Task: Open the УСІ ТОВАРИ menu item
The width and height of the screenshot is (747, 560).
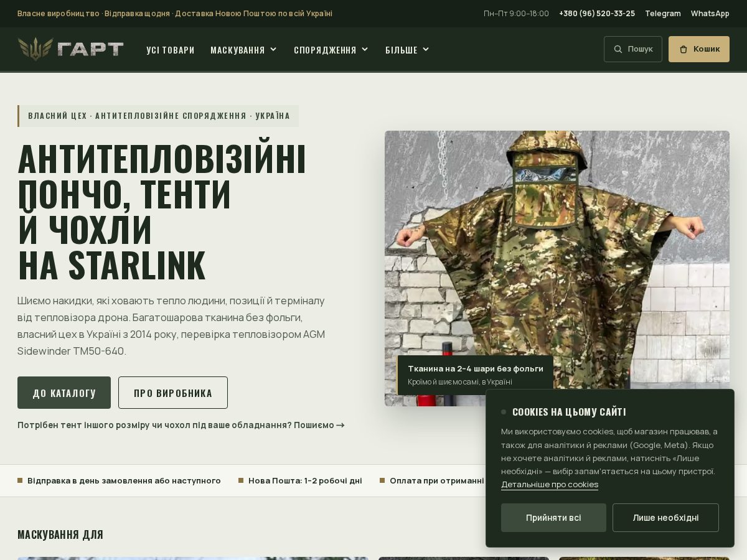Action: [x=171, y=50]
